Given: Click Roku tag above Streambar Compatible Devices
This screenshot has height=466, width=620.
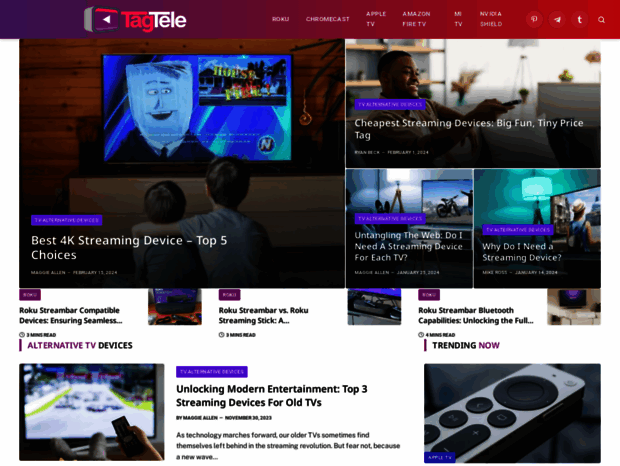Looking at the screenshot, I should [30, 295].
